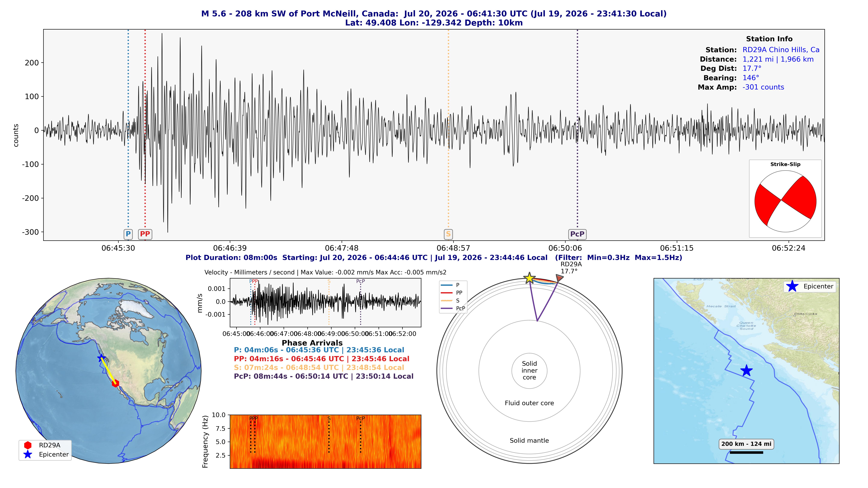Click the "200 km - 124 mi" scale label
This screenshot has width=868, height=488.
pos(746,444)
